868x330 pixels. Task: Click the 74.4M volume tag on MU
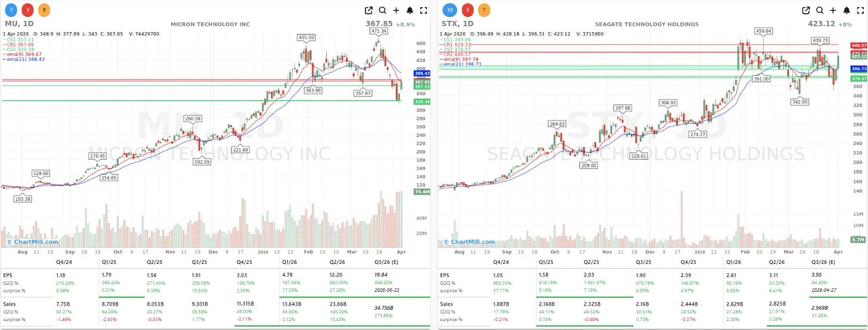(421, 192)
